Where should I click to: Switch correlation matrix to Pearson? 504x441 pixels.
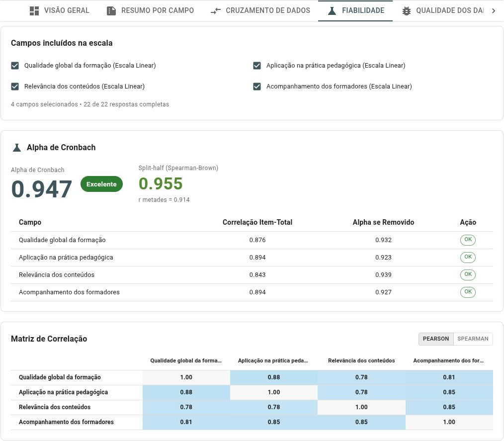(436, 339)
